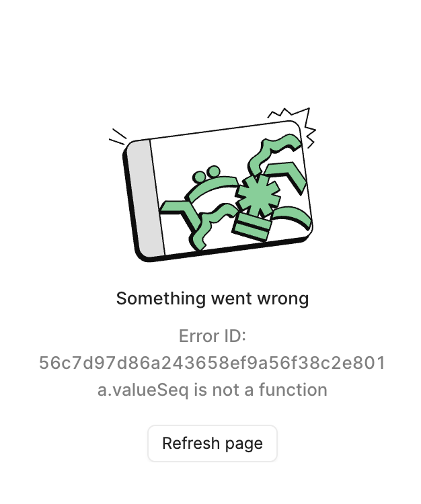Click the word 'wrong' in the heading
Viewport: 421px width, 504px height.
283,299
